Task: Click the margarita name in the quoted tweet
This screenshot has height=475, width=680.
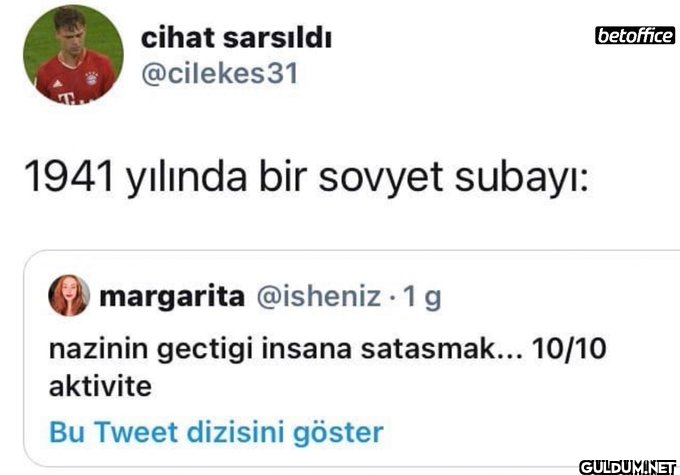Action: click(x=172, y=296)
